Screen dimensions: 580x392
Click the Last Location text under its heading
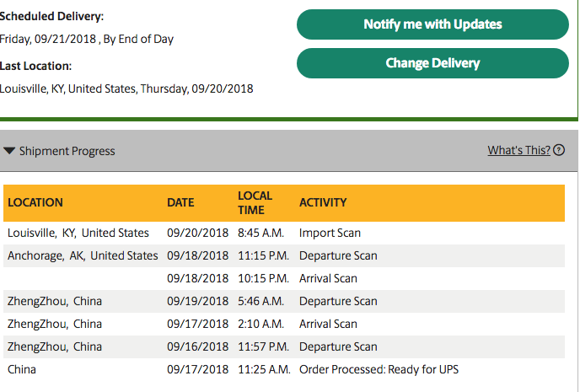point(126,89)
